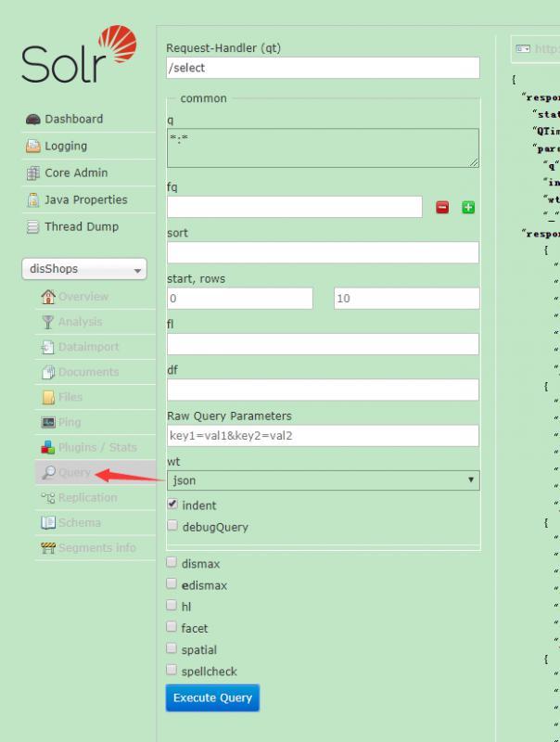Open Thread Dump page
This screenshot has height=742, width=560.
82,227
